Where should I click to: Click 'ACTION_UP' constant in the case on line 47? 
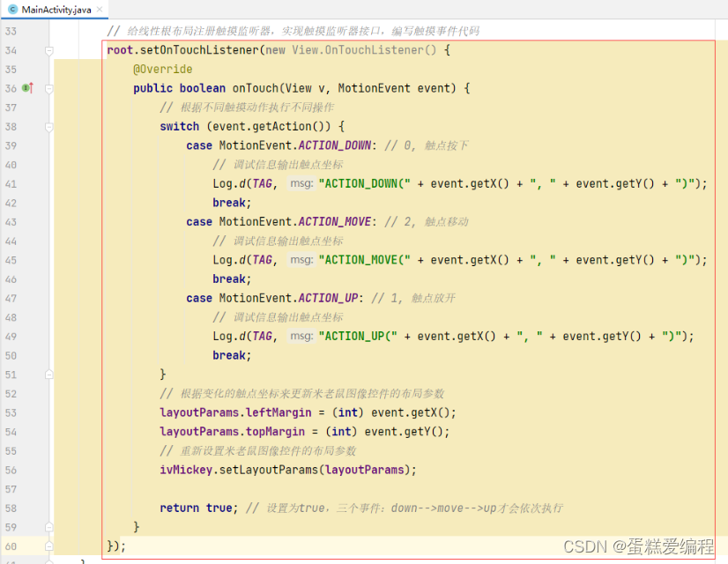[328, 298]
